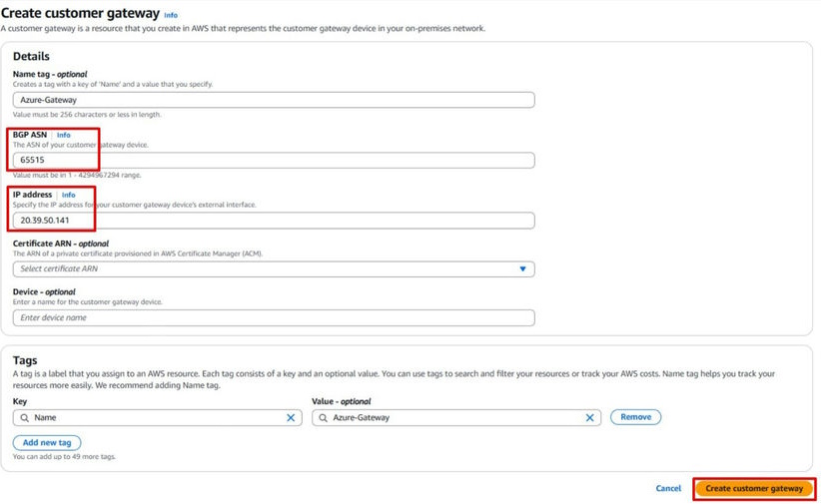Remove the Name tag row
The width and height of the screenshot is (821, 504).
tap(635, 417)
